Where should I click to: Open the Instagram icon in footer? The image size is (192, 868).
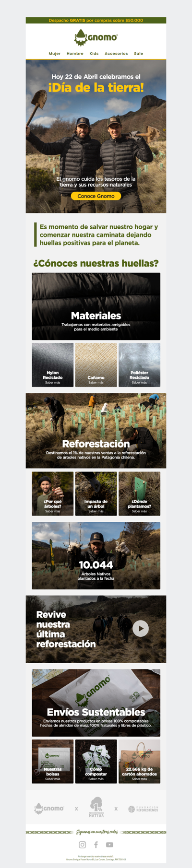point(82,845)
